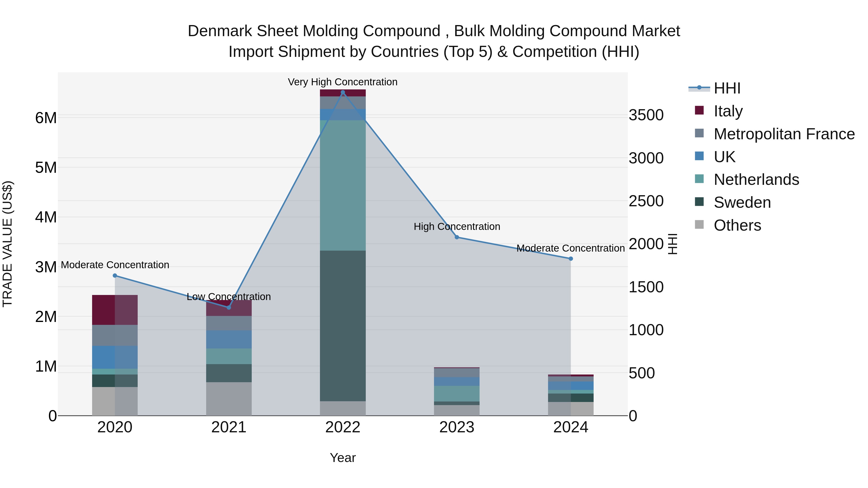Click the 2023 x-axis year label

[457, 427]
